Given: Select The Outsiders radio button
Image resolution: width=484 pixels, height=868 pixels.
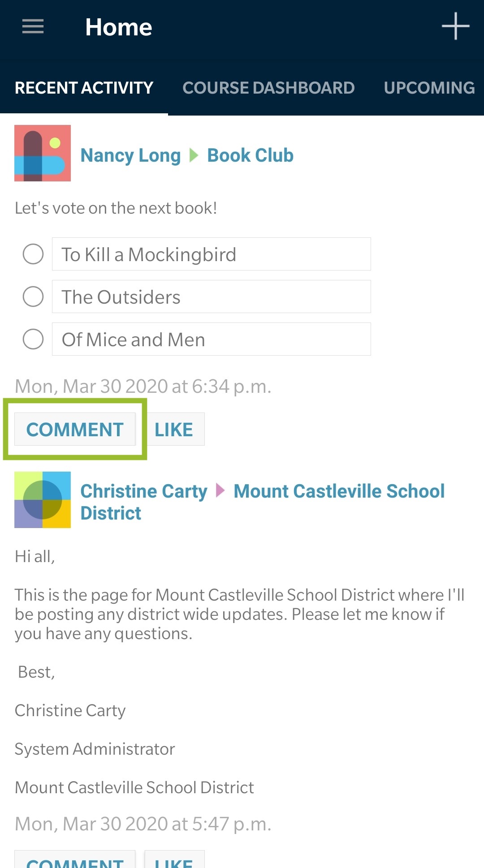Looking at the screenshot, I should (x=33, y=296).
